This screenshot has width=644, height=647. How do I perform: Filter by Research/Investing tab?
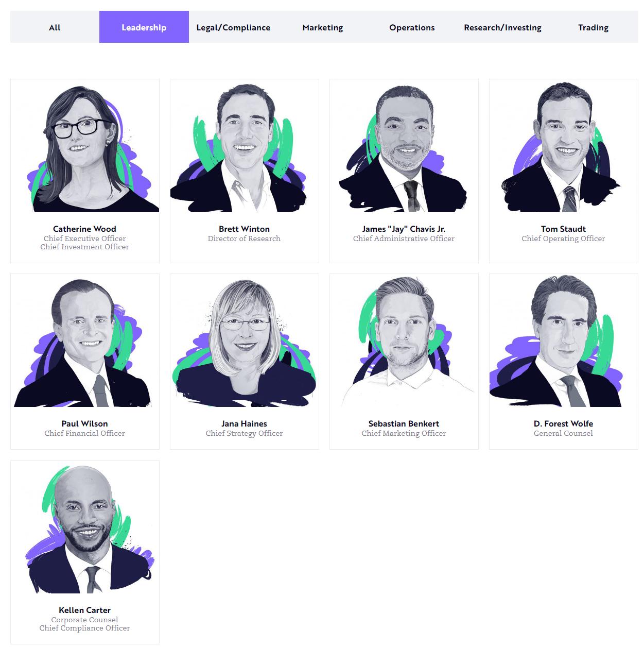pyautogui.click(x=502, y=27)
